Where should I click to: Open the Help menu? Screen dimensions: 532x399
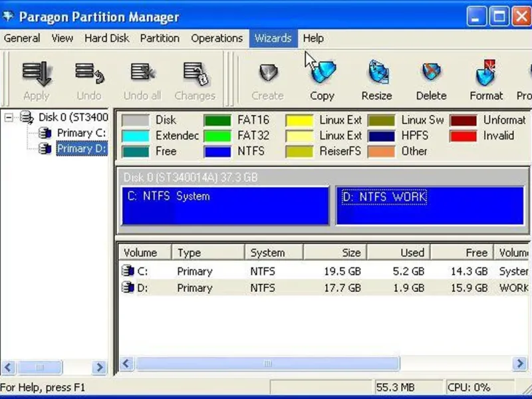click(x=313, y=39)
